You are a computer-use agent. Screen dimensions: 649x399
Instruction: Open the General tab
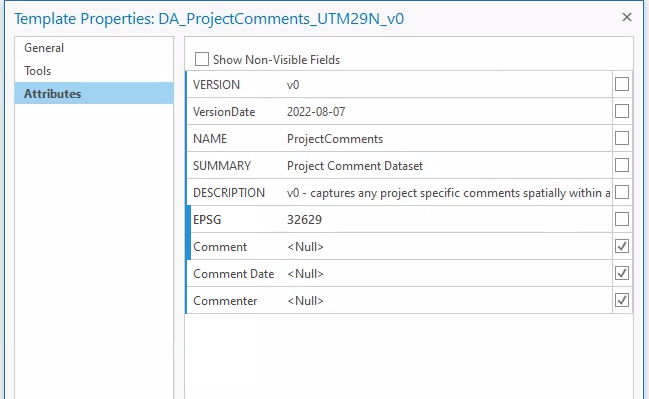tap(94, 48)
